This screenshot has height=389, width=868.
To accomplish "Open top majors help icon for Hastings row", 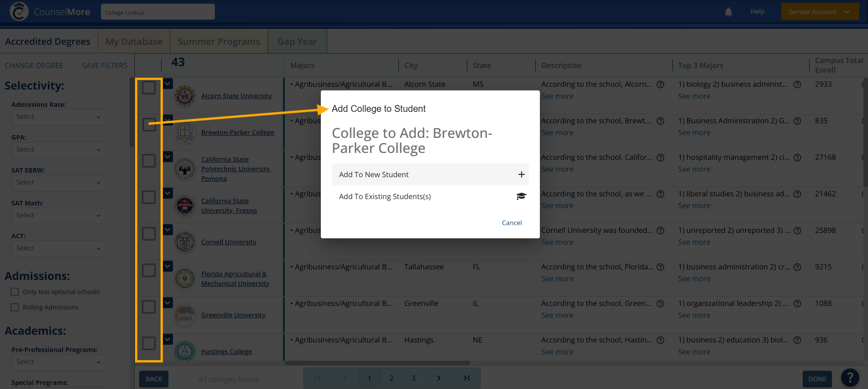I will (797, 340).
